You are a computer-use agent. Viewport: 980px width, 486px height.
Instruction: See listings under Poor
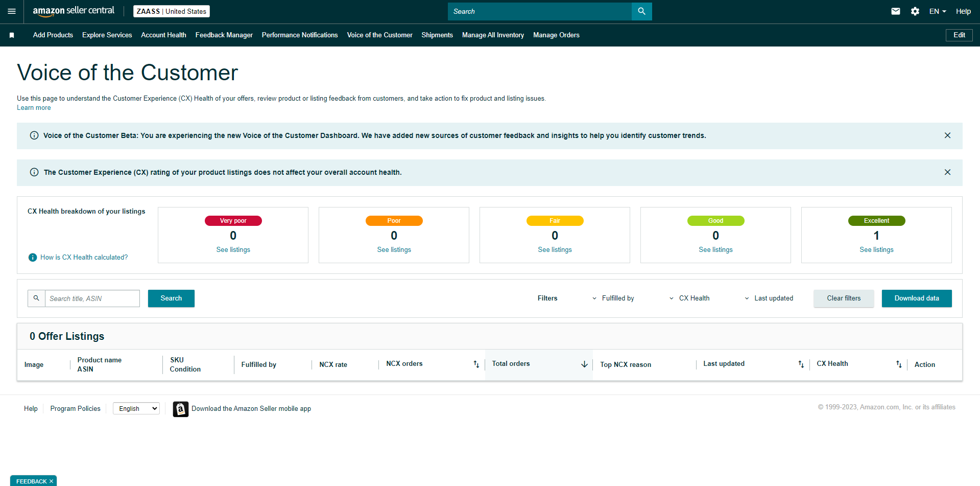[x=394, y=250]
